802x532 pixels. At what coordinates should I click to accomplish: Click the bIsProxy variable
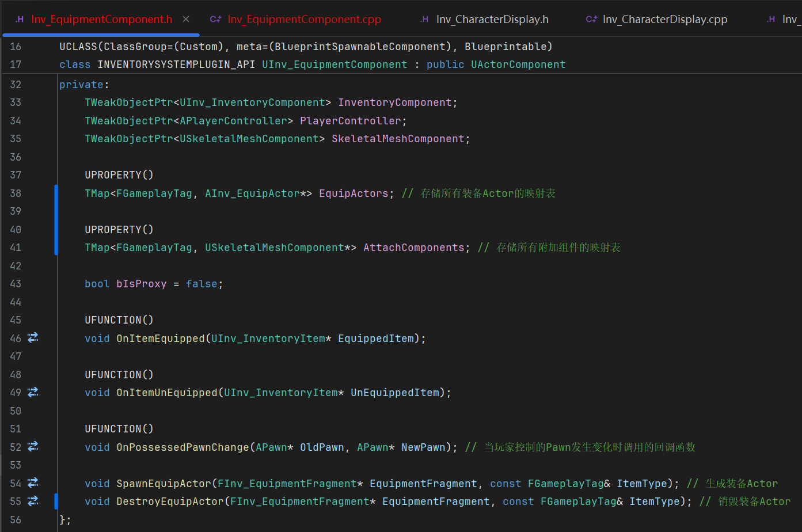click(142, 284)
